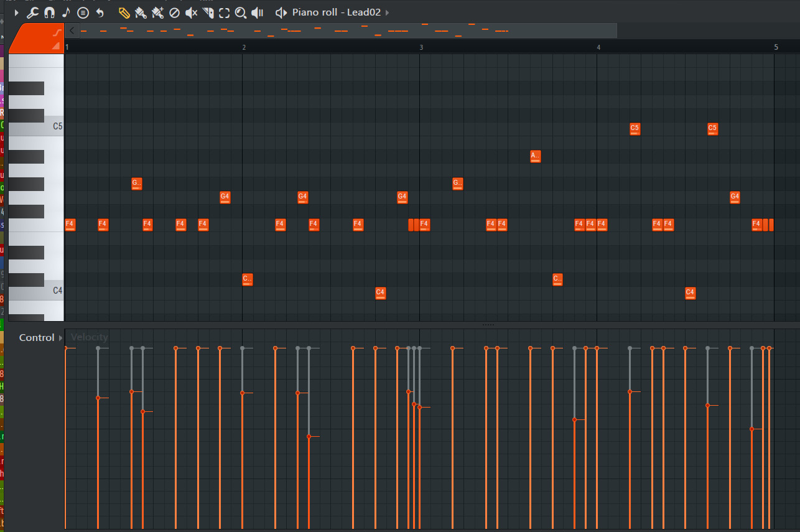The height and width of the screenshot is (532, 800).
Task: Click the note overview minimap scrollbar
Action: click(x=348, y=30)
